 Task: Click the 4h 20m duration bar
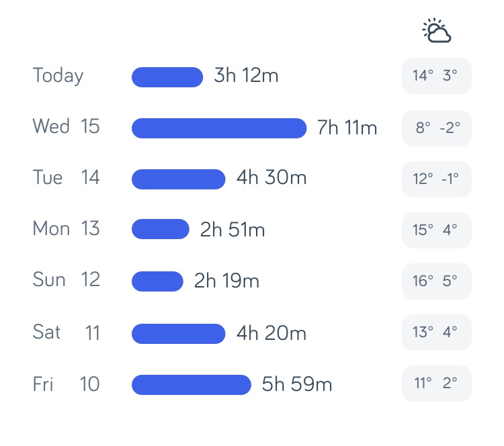pyautogui.click(x=178, y=334)
